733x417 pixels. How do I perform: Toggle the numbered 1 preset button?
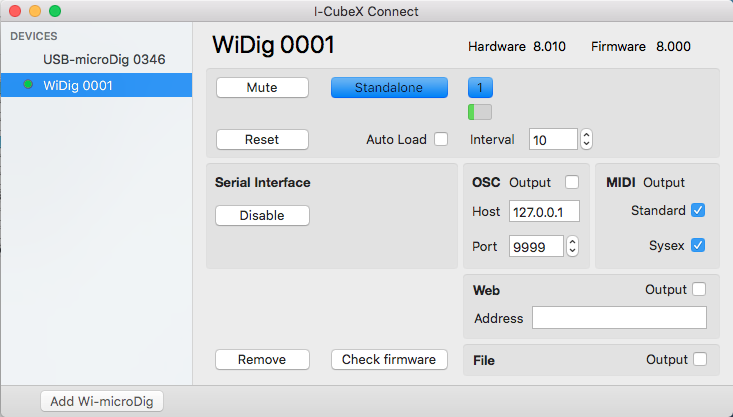(480, 87)
